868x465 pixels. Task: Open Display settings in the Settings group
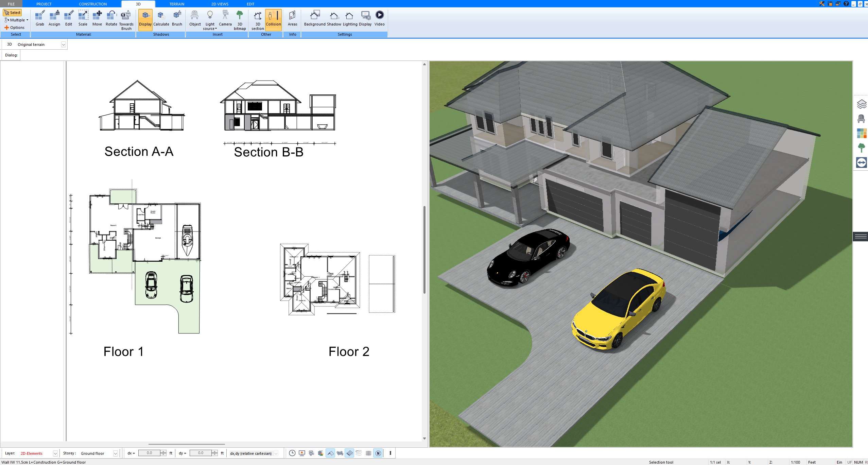coord(365,18)
